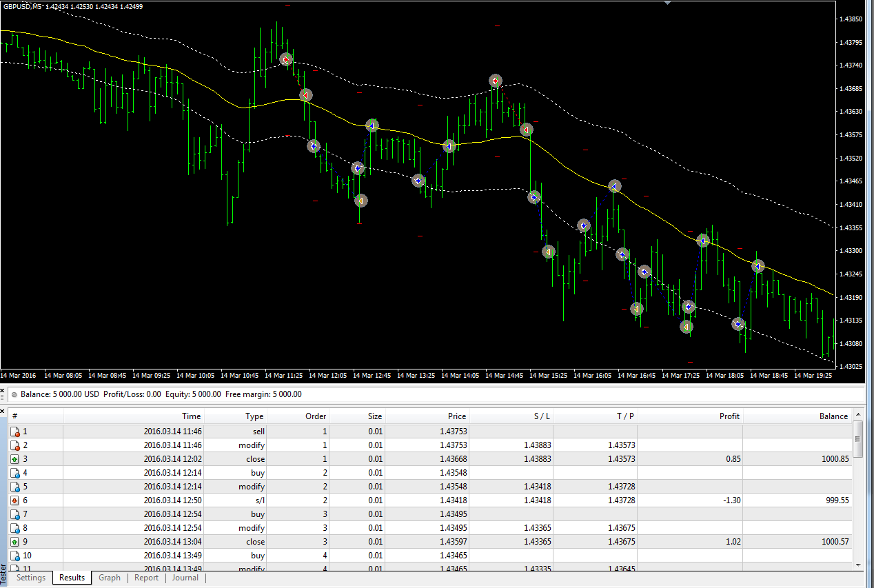
Task: Open the Report tab
Action: click(x=146, y=578)
